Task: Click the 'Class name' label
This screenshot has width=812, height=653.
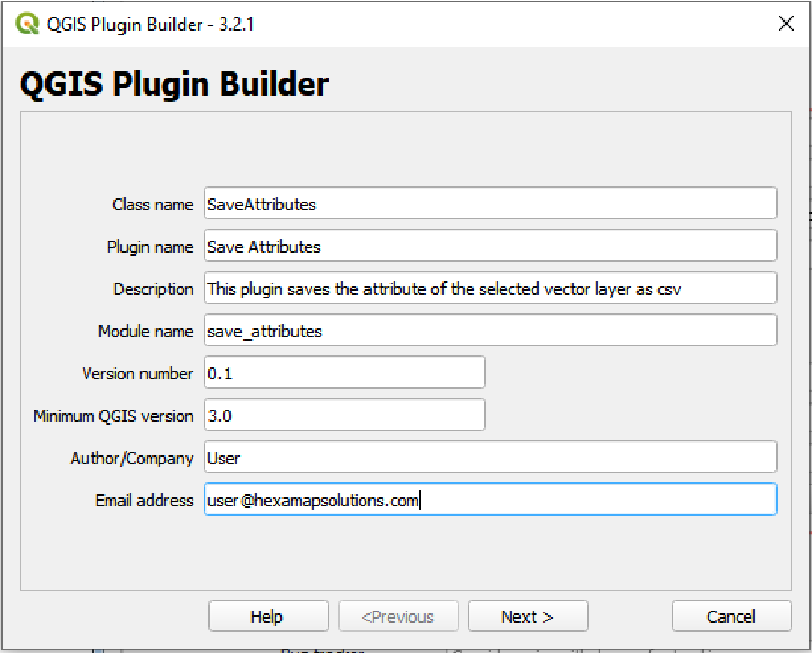Action: pyautogui.click(x=153, y=205)
